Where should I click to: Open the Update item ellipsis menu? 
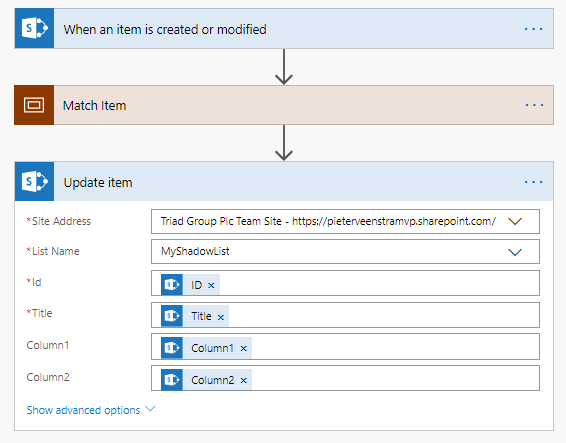[534, 182]
